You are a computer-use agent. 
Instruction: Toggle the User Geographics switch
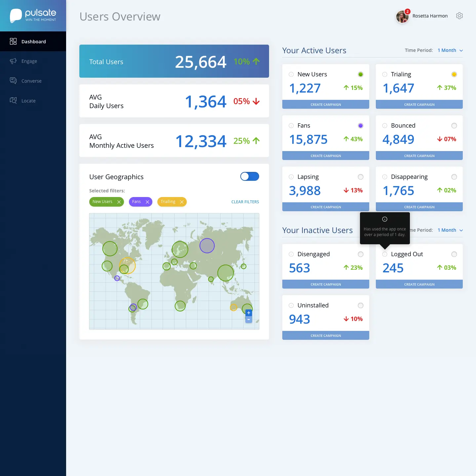[250, 177]
